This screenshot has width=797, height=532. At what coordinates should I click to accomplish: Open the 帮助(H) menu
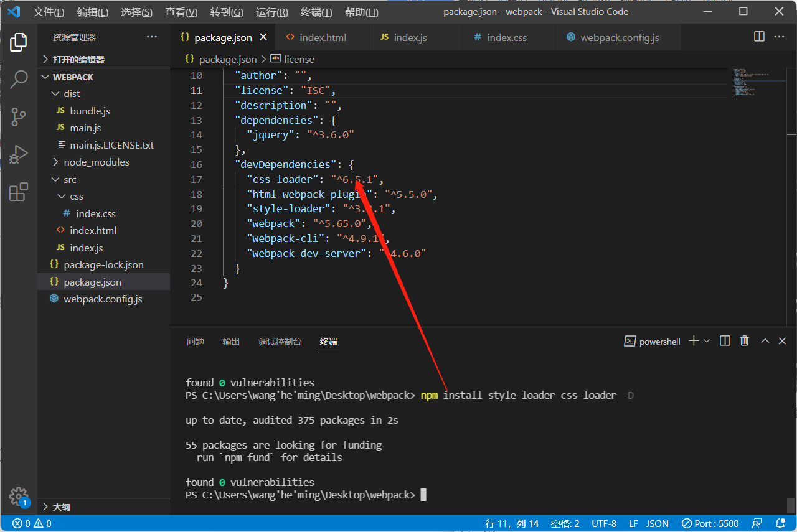(x=361, y=12)
